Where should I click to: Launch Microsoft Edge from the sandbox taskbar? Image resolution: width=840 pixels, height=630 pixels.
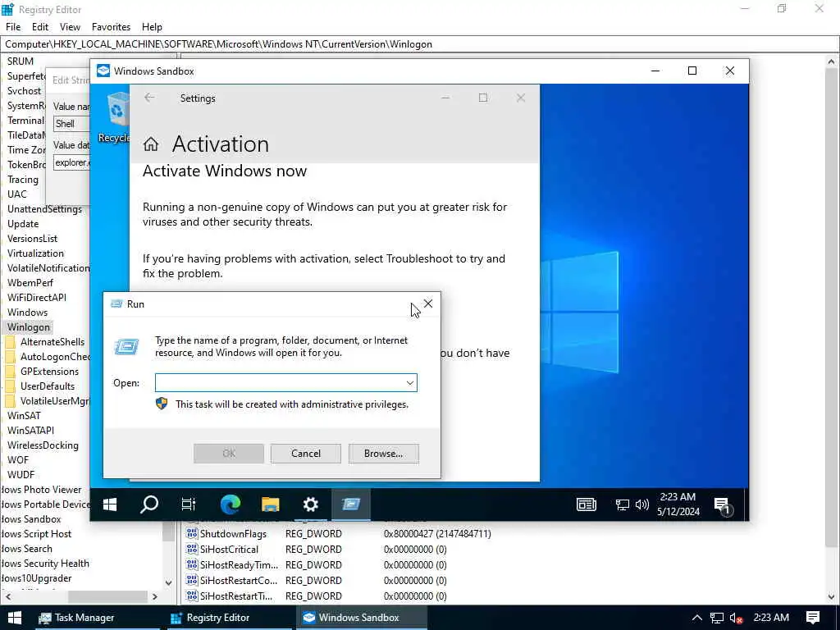tap(231, 504)
